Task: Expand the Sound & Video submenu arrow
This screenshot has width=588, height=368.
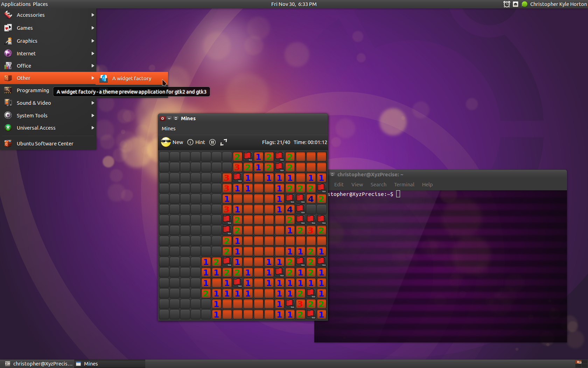Action: point(93,103)
